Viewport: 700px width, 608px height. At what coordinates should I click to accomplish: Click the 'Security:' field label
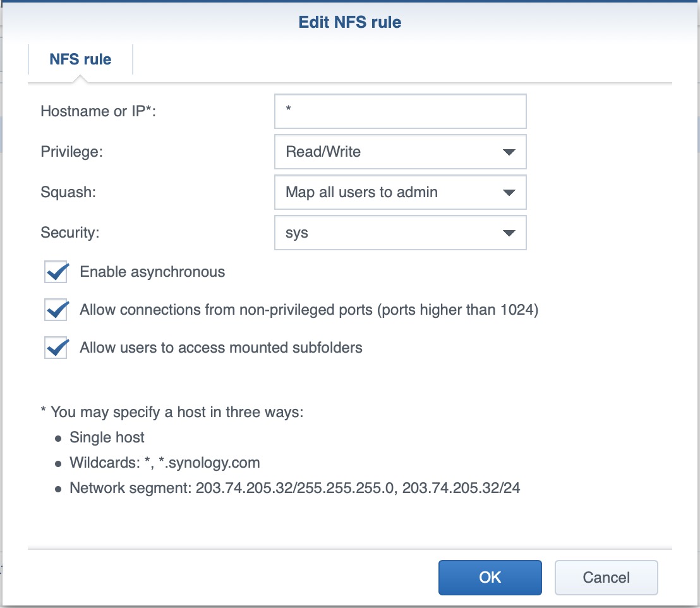tap(70, 233)
